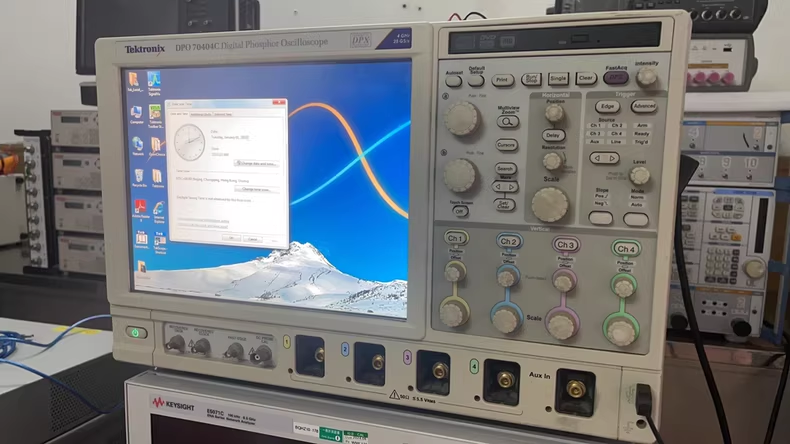Switch to the Internet Time tab
Viewport: 790px width, 444px height.
click(222, 114)
